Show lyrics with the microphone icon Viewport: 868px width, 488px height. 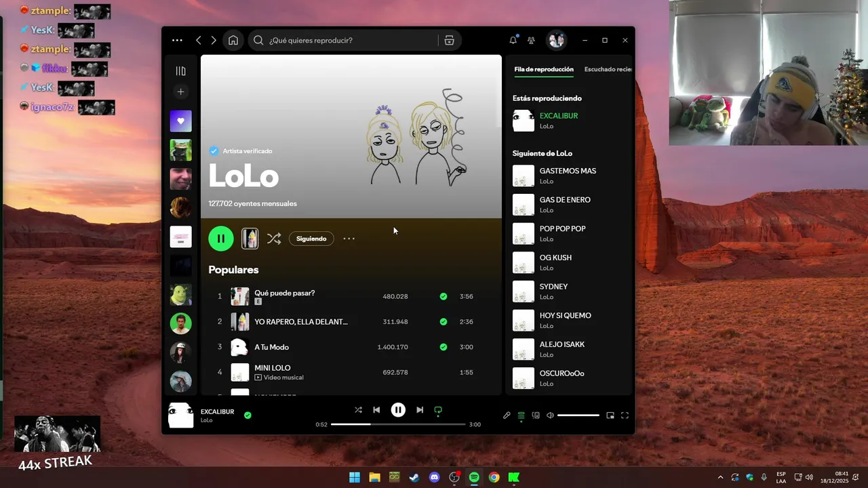507,415
